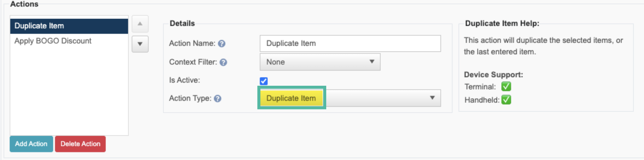This screenshot has height=160, width=644.
Task: Click the Duplicate Item Help heading
Action: click(x=502, y=23)
